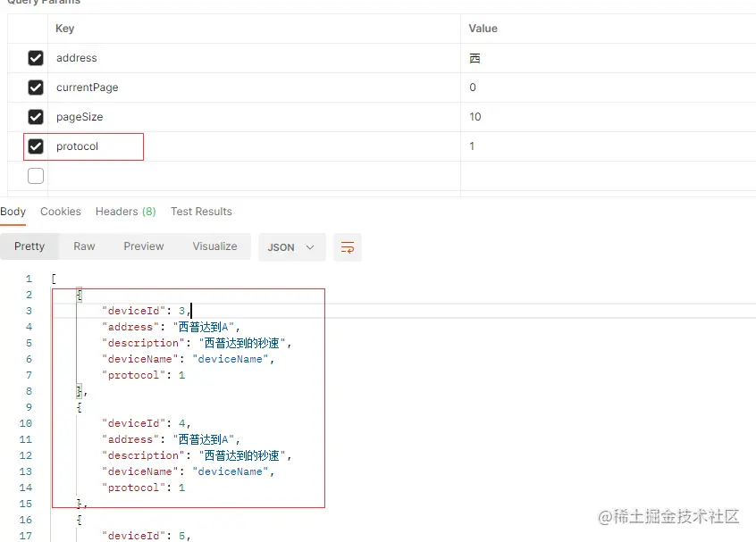Image resolution: width=756 pixels, height=542 pixels.
Task: Click the opening bracket on line 1
Action: (54, 279)
